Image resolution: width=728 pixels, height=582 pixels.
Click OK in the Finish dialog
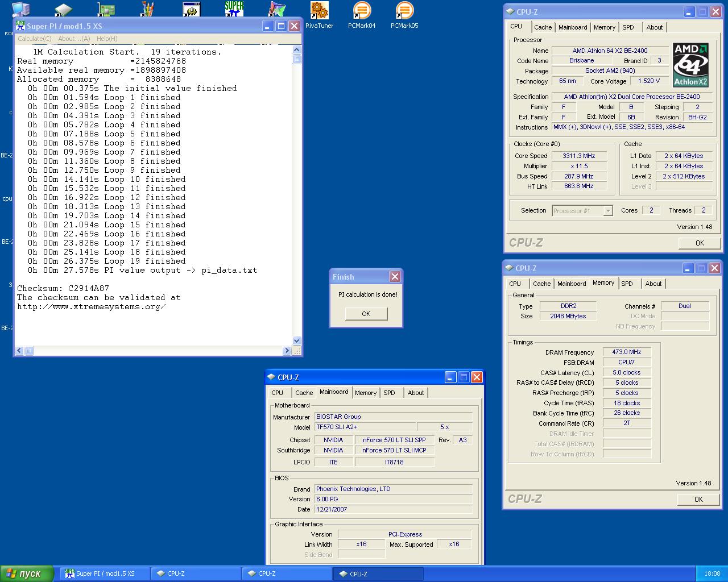click(x=366, y=314)
